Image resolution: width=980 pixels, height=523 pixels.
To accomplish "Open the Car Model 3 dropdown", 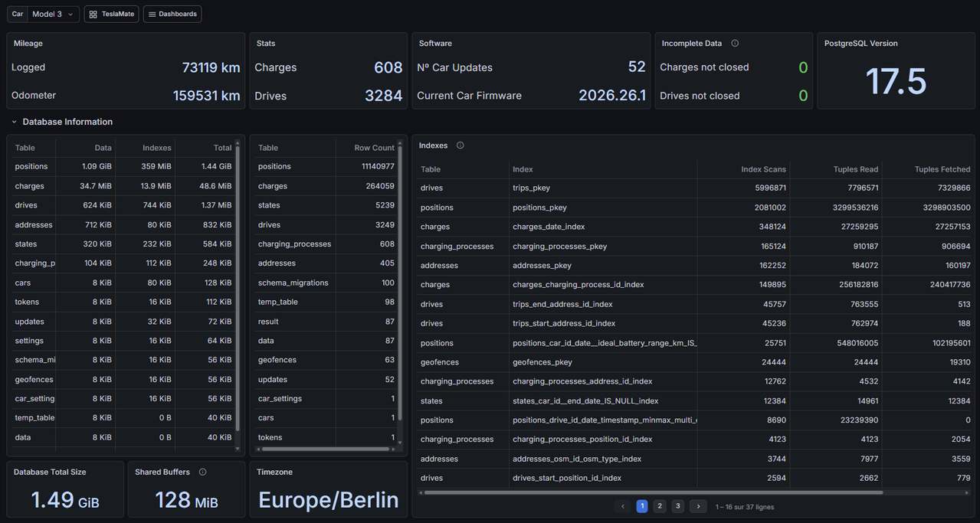I will click(x=52, y=14).
